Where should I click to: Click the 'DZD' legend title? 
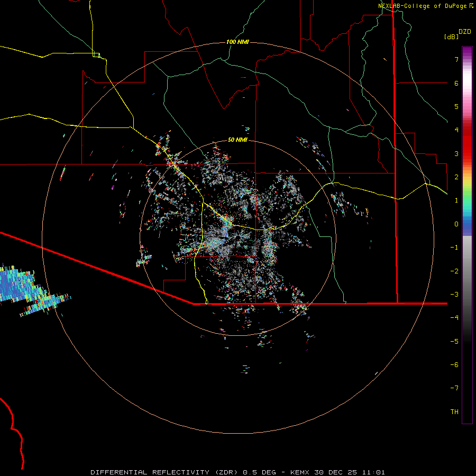(465, 32)
